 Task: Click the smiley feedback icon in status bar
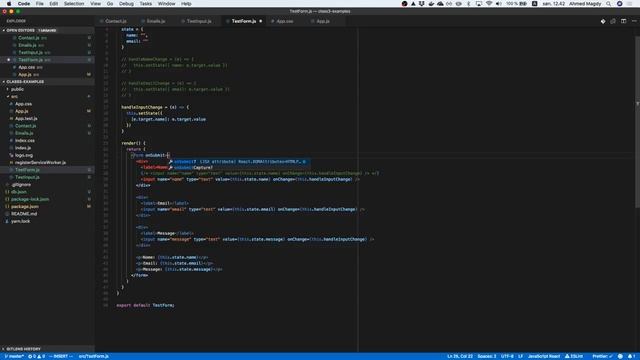[x=620, y=356]
